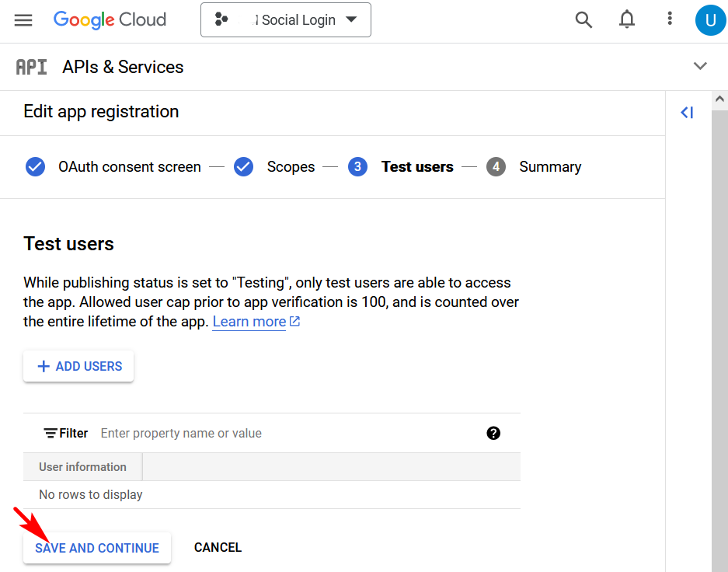Click CANCEL to discard changes
This screenshot has height=572, width=728.
point(218,547)
